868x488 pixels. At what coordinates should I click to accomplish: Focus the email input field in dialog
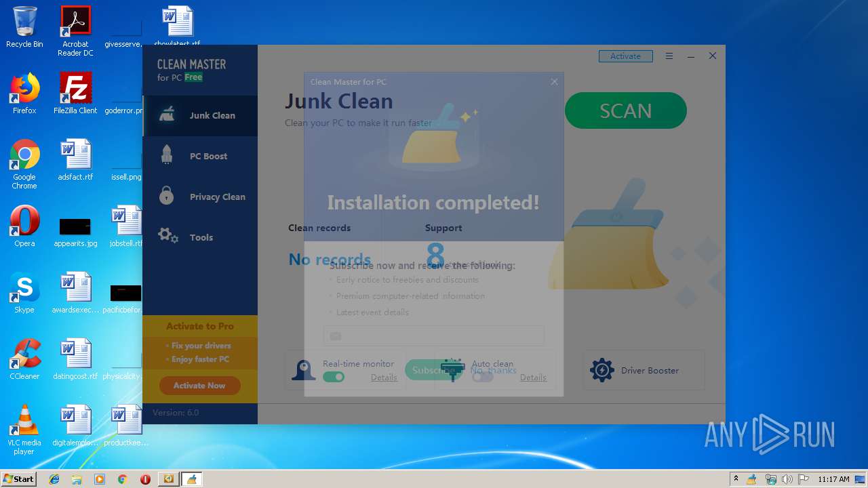(434, 336)
